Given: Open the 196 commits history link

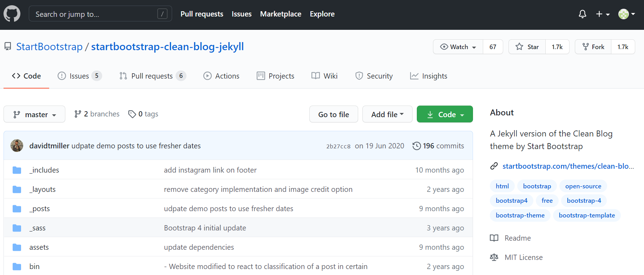Looking at the screenshot, I should 438,146.
